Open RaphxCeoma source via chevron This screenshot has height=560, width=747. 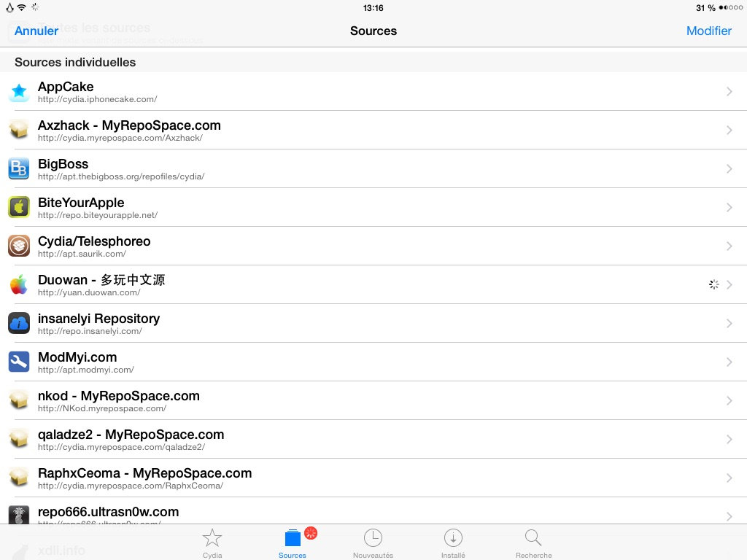click(x=729, y=477)
